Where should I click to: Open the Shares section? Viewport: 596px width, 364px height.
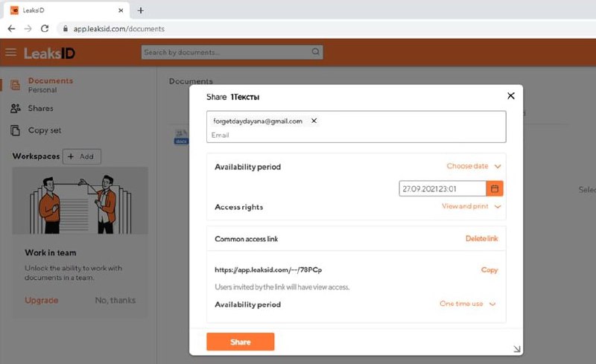click(x=40, y=108)
